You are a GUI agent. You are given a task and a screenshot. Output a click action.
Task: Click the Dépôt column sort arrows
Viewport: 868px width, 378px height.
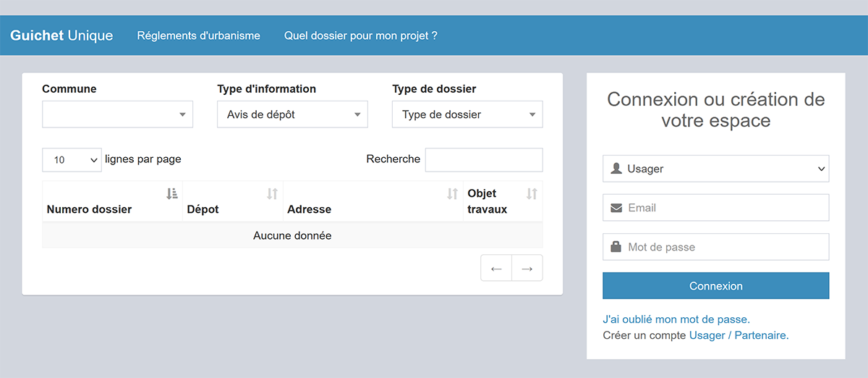click(x=272, y=193)
